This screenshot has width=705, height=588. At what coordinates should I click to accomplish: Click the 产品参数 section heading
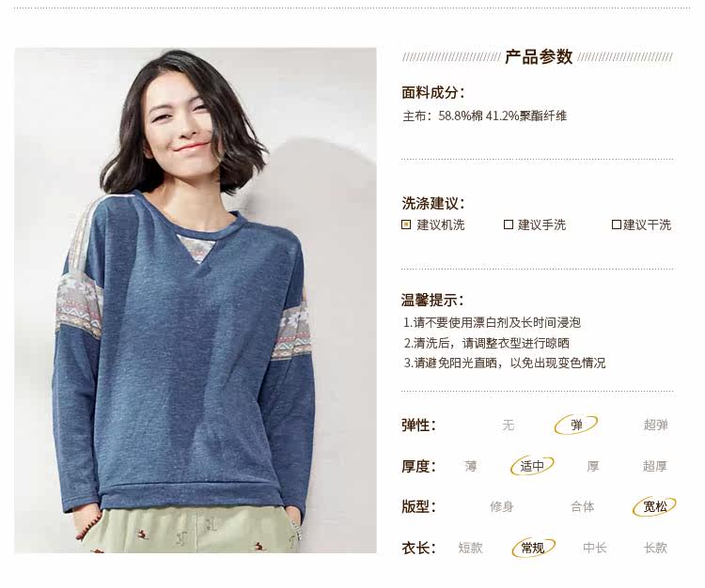click(x=539, y=57)
